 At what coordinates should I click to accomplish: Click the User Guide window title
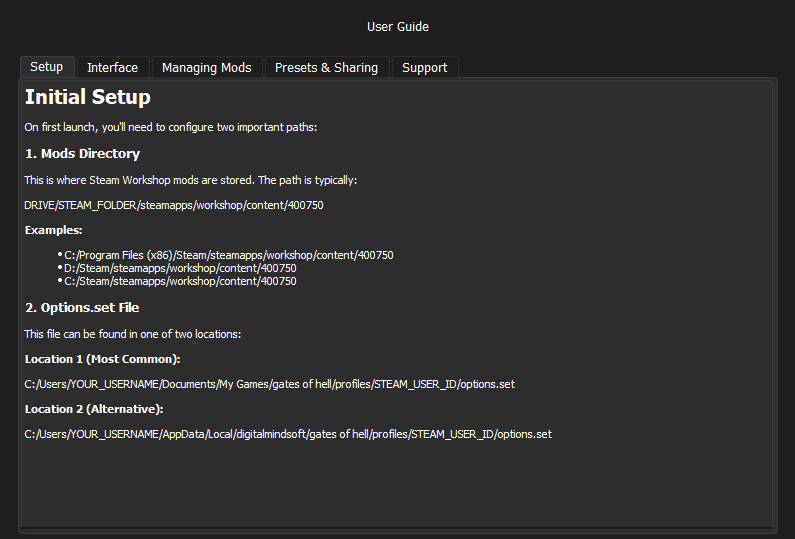coord(397,27)
